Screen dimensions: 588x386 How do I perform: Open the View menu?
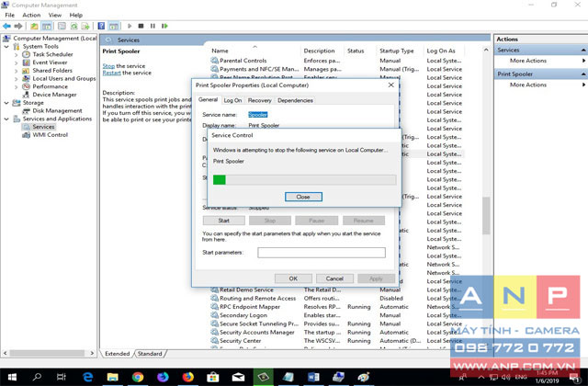pos(55,15)
